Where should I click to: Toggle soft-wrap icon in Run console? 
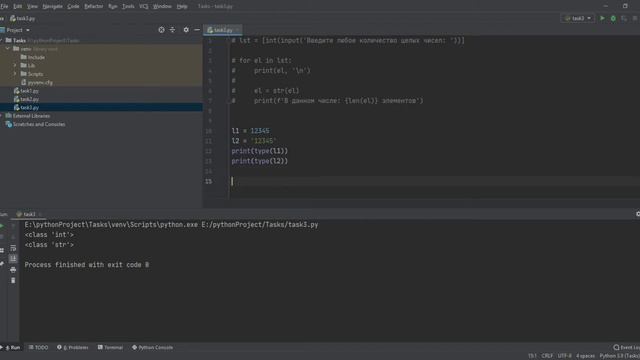click(13, 248)
